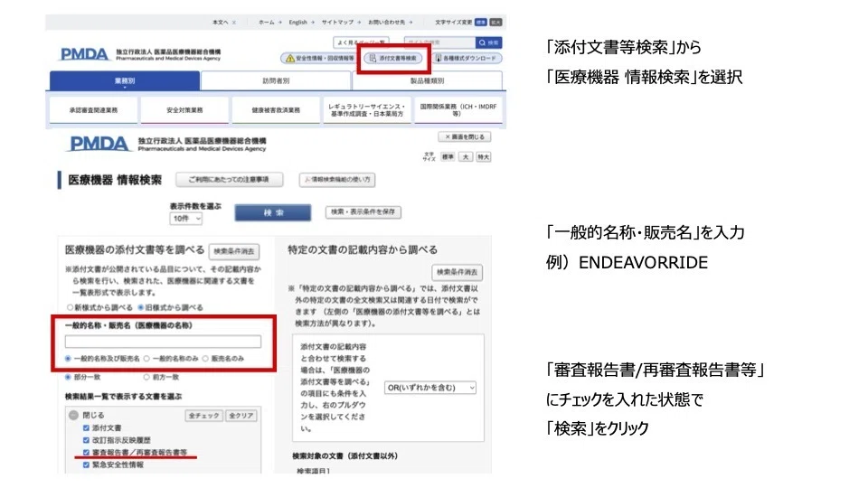Screen dimensions: 868x488
Task: Switch to the 訪問者別 tab
Action: point(276,80)
